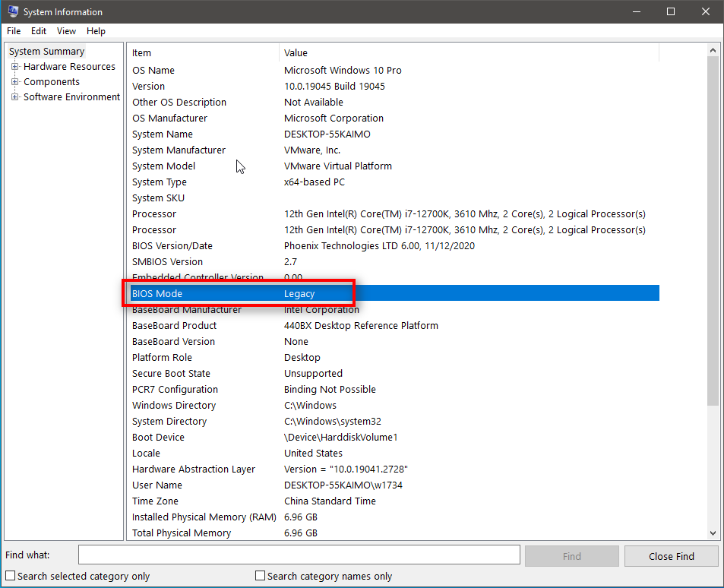Select the SMBIOS Version row
The width and height of the screenshot is (724, 588).
pyautogui.click(x=394, y=262)
